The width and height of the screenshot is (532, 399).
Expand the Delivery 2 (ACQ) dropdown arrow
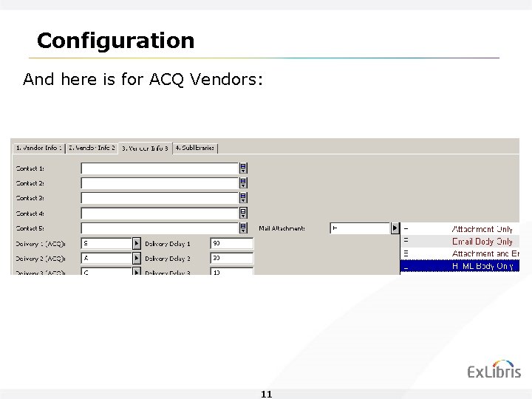(x=137, y=258)
